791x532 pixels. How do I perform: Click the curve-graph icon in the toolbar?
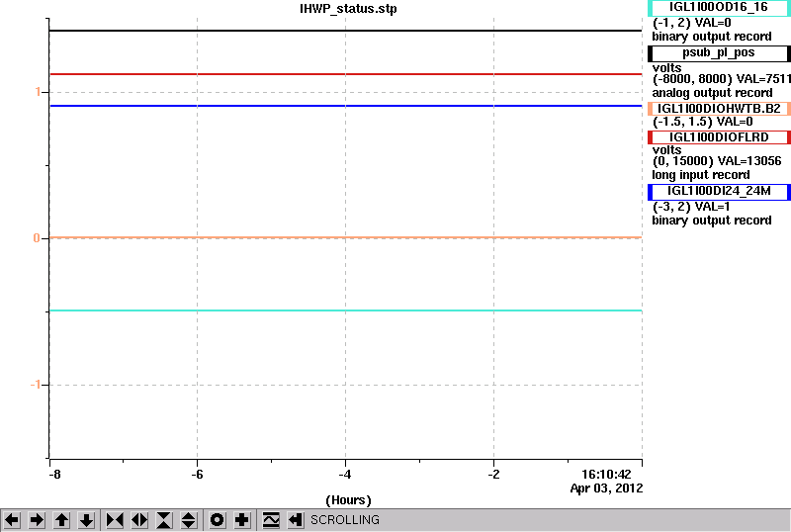tap(271, 520)
